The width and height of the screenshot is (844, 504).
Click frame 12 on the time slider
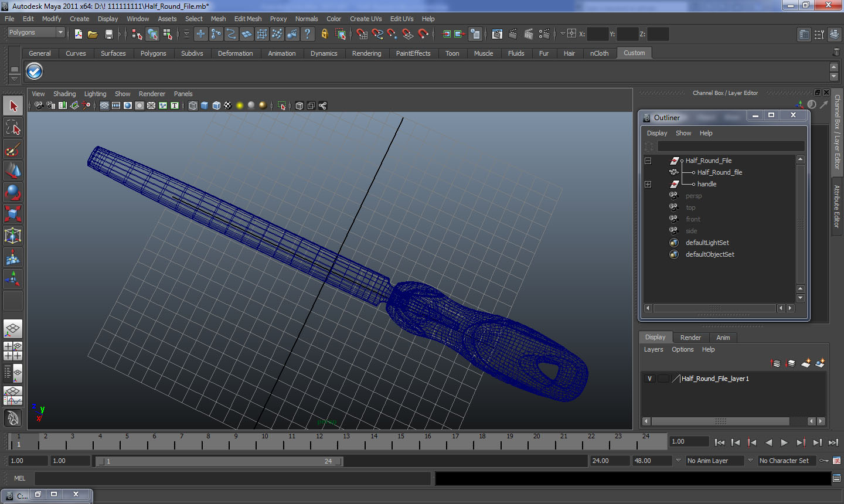click(x=319, y=441)
